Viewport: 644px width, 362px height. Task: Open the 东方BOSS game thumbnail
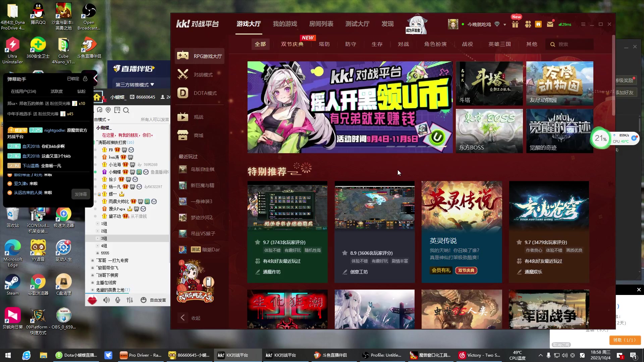coord(489,131)
